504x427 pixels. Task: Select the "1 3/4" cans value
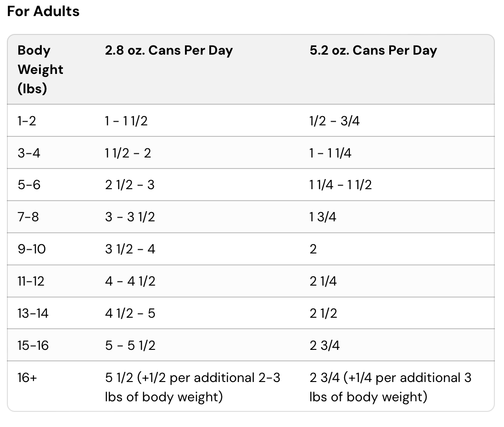click(323, 217)
